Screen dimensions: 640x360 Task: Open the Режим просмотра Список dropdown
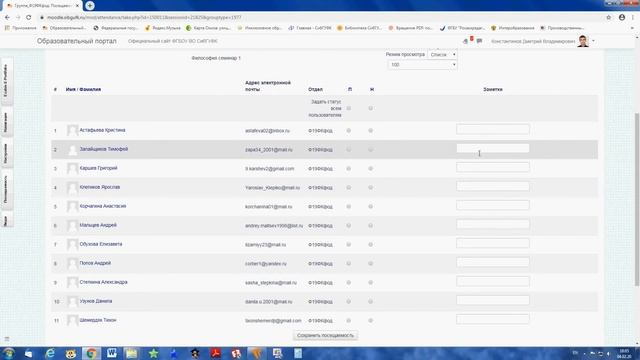pyautogui.click(x=442, y=54)
